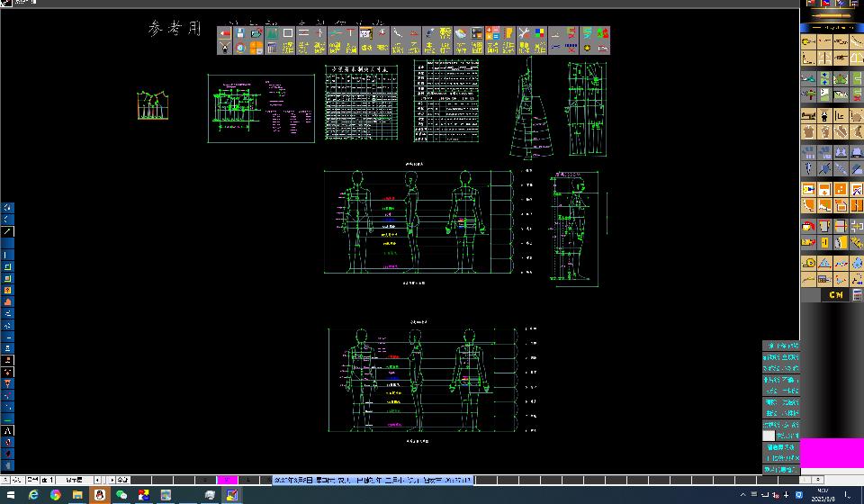Click the wrench settings tool icon
Image resolution: width=864 pixels, height=504 pixels.
pos(524,33)
